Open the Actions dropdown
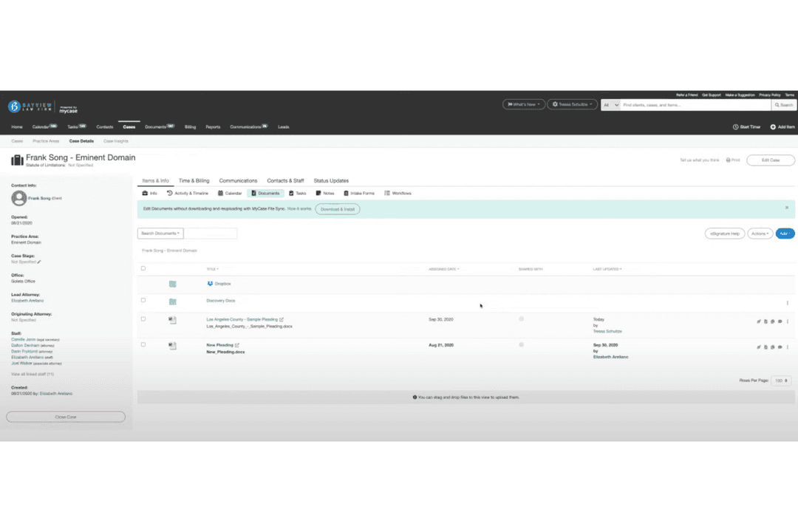The image size is (798, 532). pos(760,233)
